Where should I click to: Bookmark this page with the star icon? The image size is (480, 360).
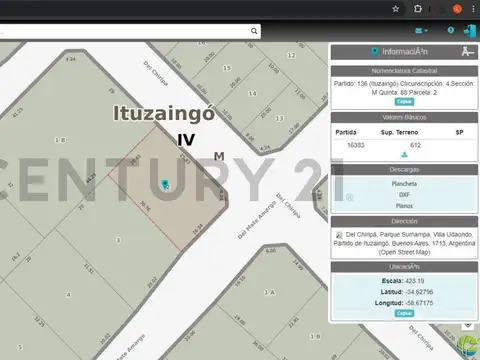pyautogui.click(x=395, y=9)
